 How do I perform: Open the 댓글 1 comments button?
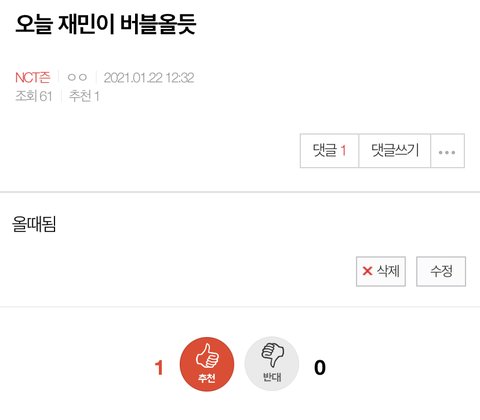pyautogui.click(x=329, y=151)
